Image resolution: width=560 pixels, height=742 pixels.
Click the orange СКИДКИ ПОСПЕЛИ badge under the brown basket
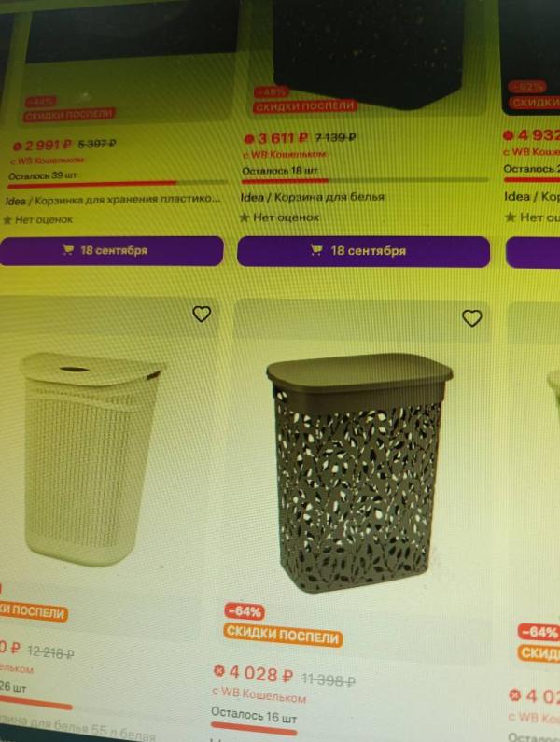[283, 635]
